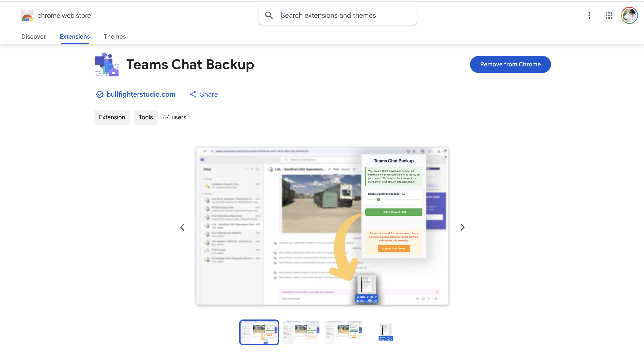The height and width of the screenshot is (353, 644).
Task: Open the Tools category tag
Action: pos(145,117)
